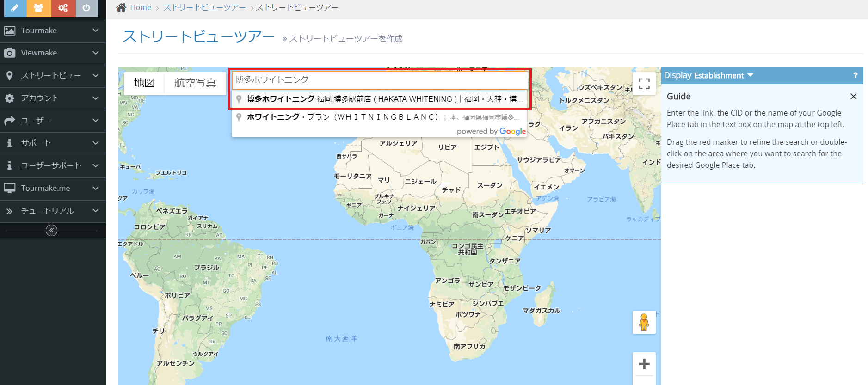Click the Viewmake camera icon in sidebar
The width and height of the screenshot is (868, 385).
(9, 53)
